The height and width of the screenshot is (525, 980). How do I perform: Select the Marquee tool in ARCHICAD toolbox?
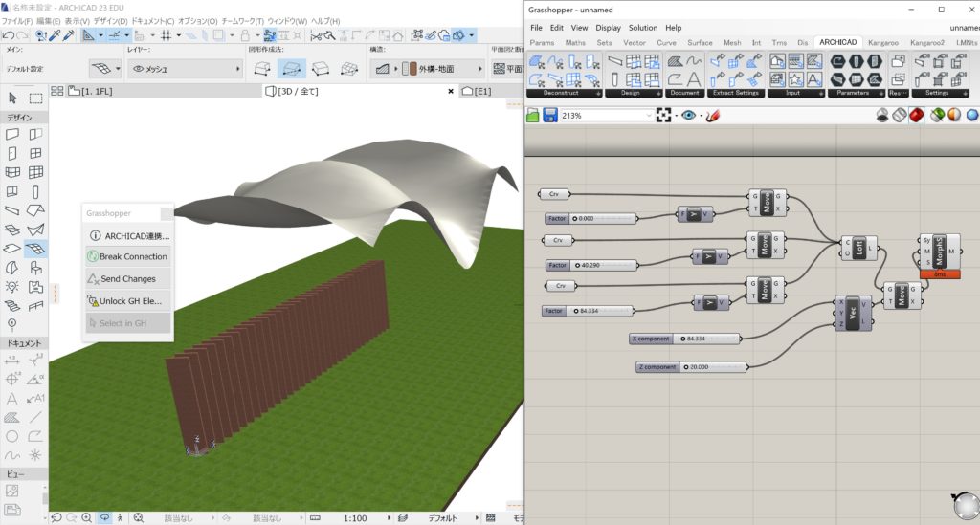[x=35, y=98]
